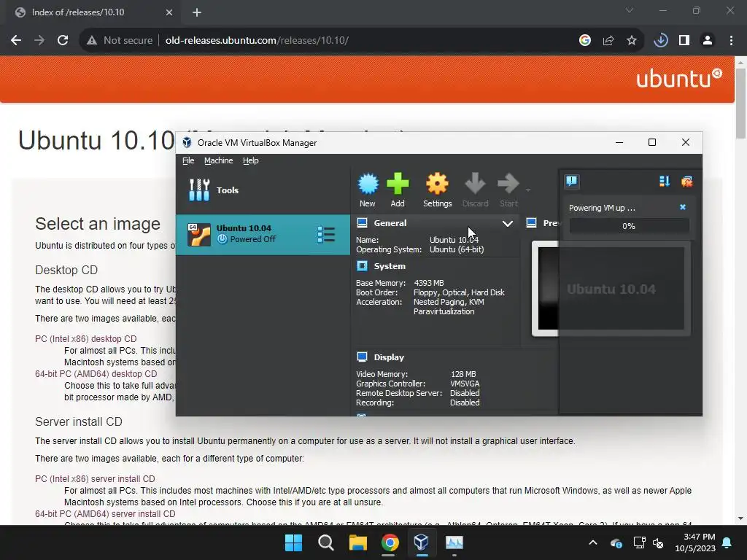Viewport: 747px width, 560px height.
Task: Open Chrome tab search chevron
Action: tap(630, 10)
